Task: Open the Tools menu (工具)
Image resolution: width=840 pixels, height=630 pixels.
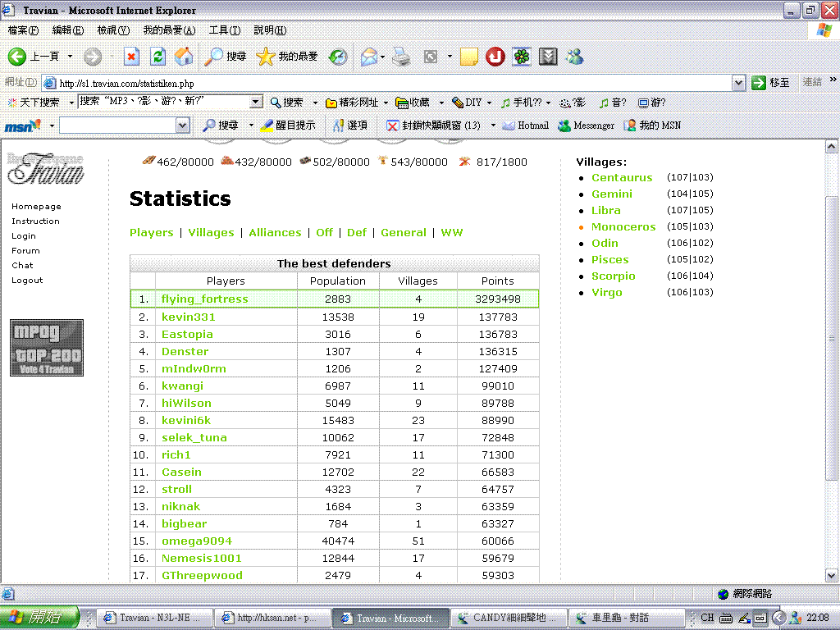Action: [x=225, y=30]
